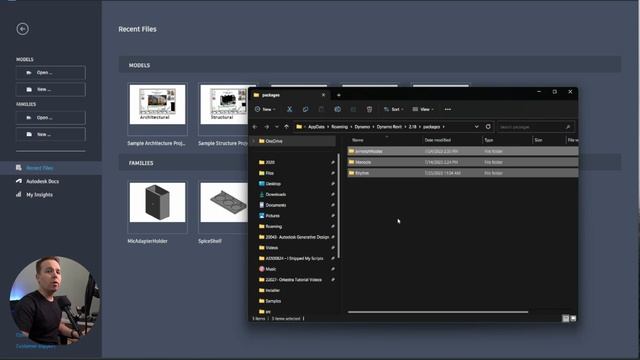The height and width of the screenshot is (360, 640).
Task: Click the Share icon in Explorer
Action: pos(353,109)
